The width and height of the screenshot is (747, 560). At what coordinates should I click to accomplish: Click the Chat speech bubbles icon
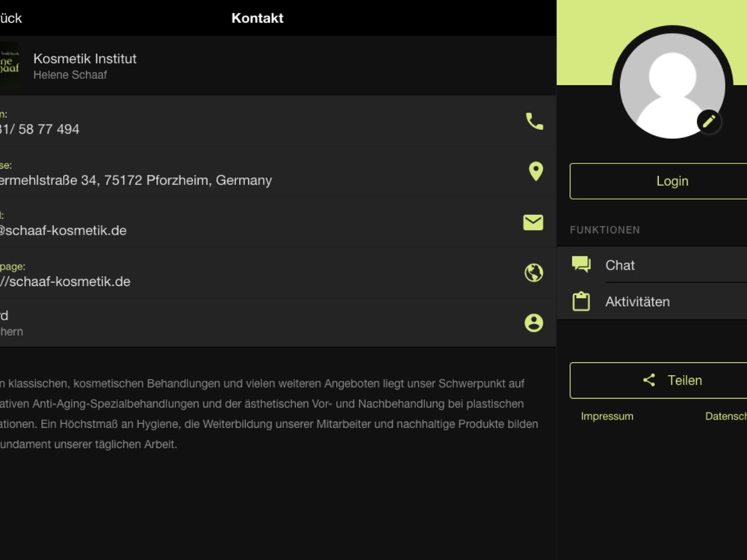point(581,264)
